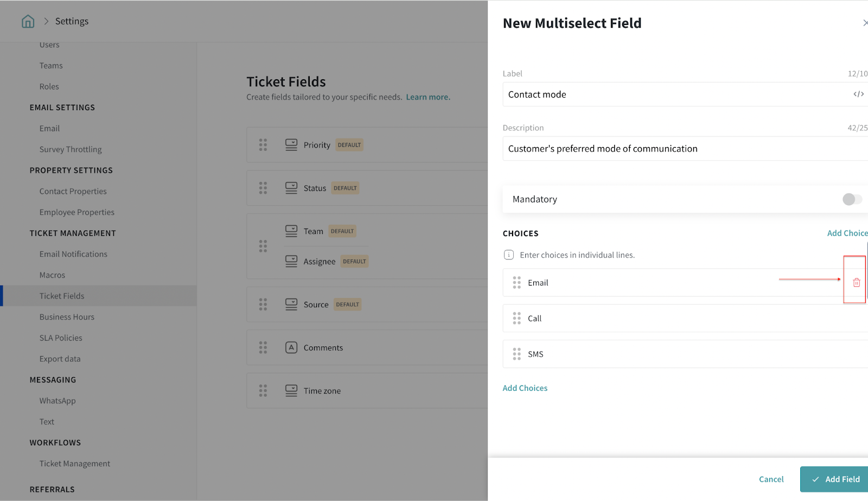This screenshot has height=501, width=868.
Task: Click the code placeholder icon in Label field
Action: pos(858,94)
